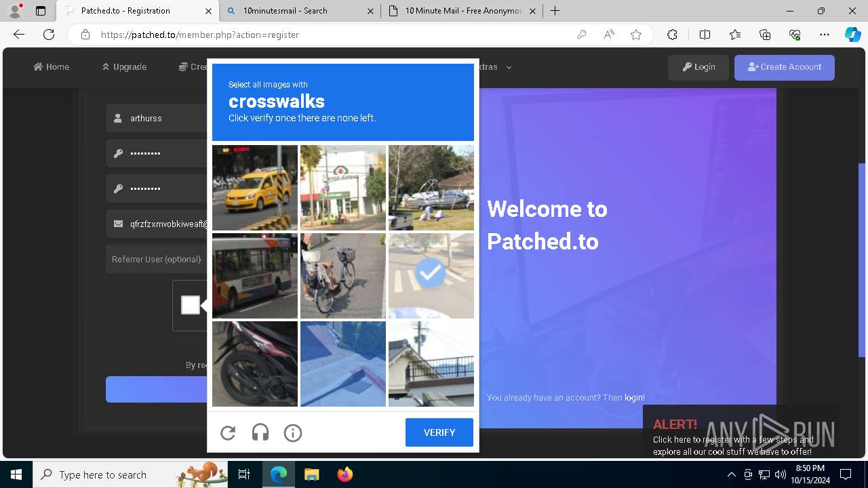The height and width of the screenshot is (488, 868).
Task: Open the Copilot sidebar
Action: (x=852, y=35)
